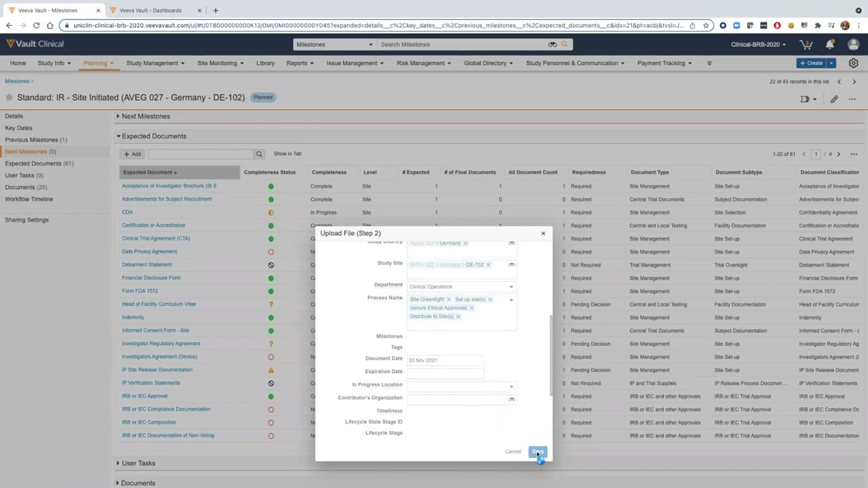Open the Planning tab menu
The image size is (868, 488).
(x=98, y=63)
